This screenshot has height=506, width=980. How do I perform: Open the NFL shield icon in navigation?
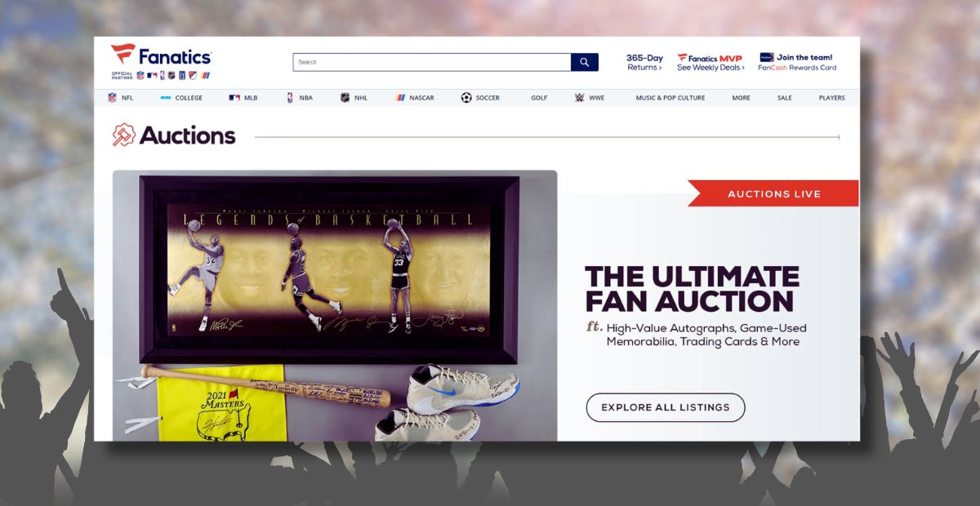(x=113, y=98)
